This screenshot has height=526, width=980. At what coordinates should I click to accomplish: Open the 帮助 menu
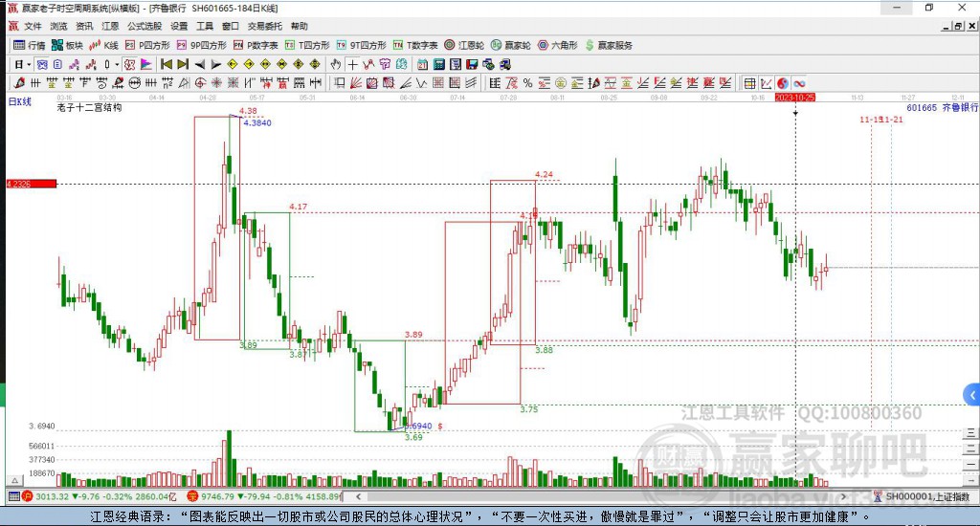(x=299, y=26)
